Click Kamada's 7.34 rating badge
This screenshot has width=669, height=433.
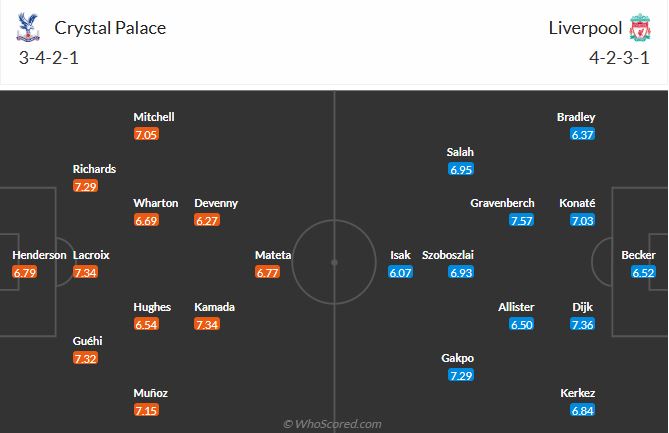coord(206,324)
